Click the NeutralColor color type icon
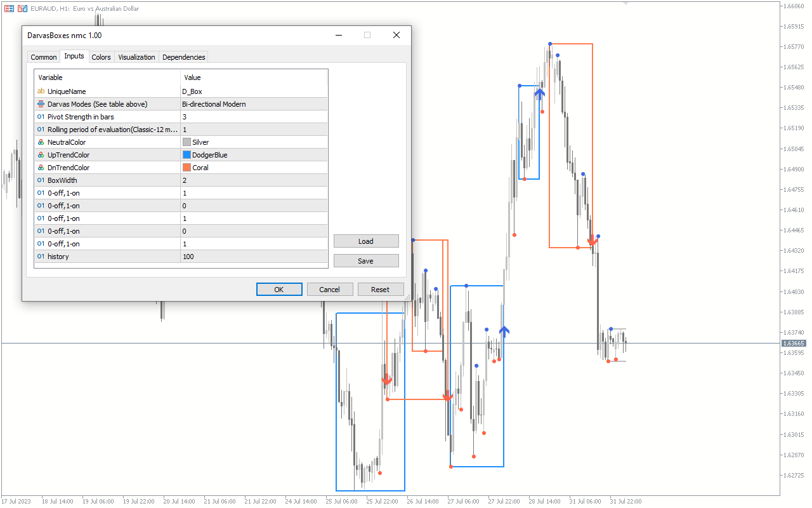Image resolution: width=812 pixels, height=508 pixels. click(41, 142)
